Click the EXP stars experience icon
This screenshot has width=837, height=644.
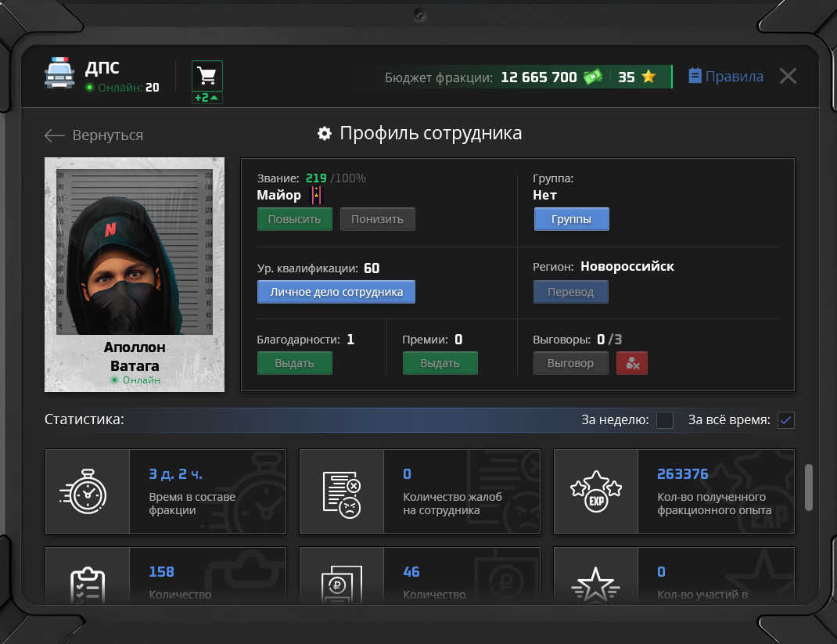point(596,491)
